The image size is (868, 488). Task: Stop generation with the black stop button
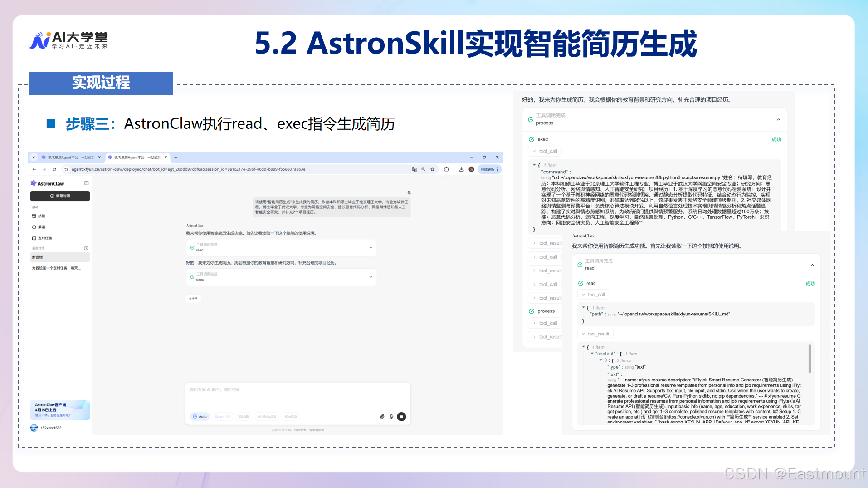402,417
